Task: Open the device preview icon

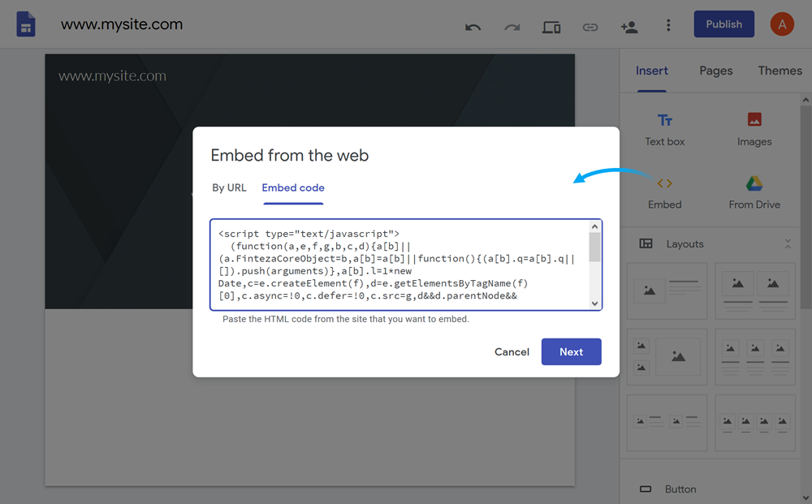Action: pyautogui.click(x=551, y=27)
